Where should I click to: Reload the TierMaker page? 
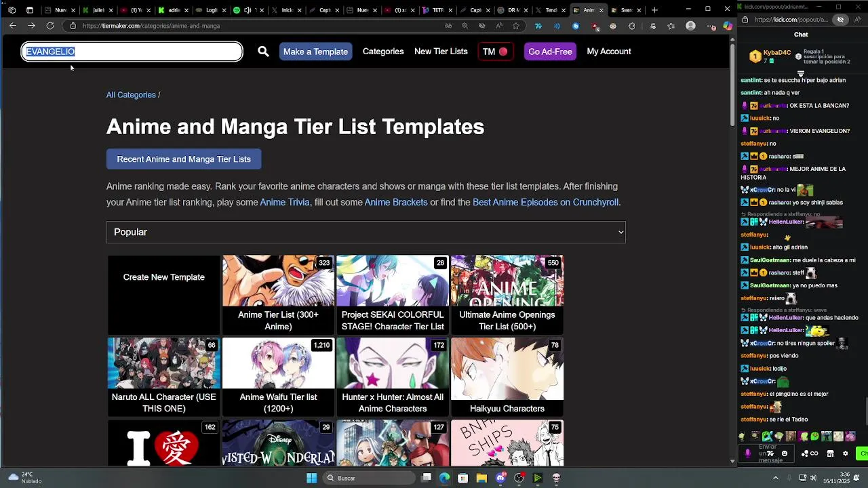coord(50,26)
